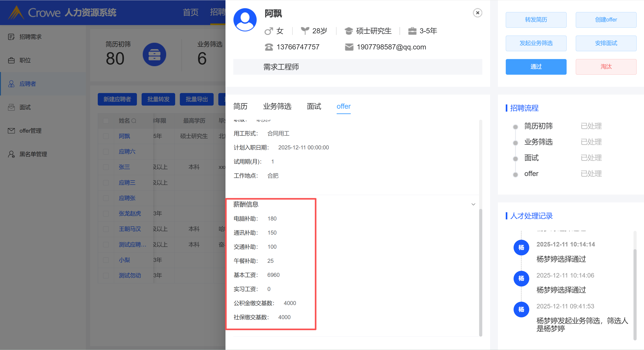Tick the checkbox for 阿飘 row
Screen dimensions: 644x350
106,136
